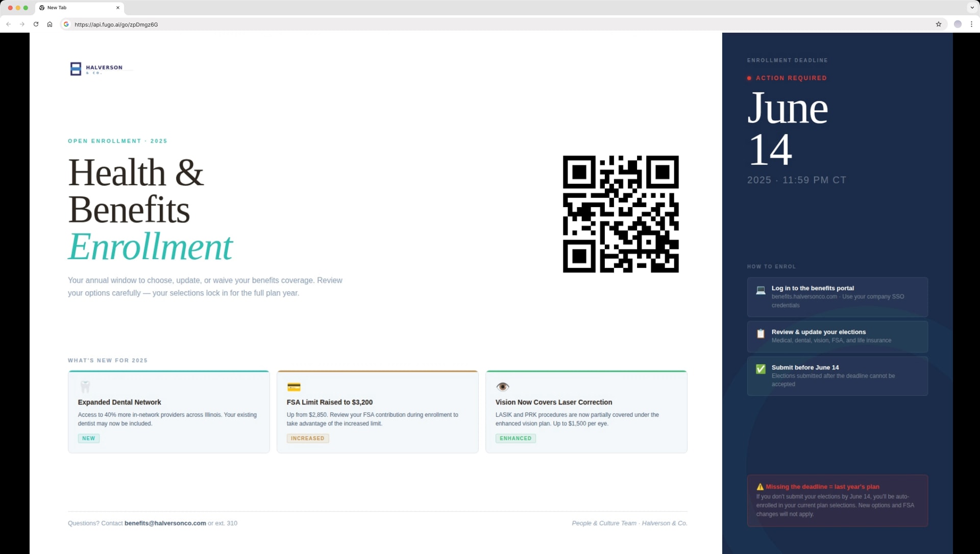Click the clipboard icon beside Review step
The image size is (980, 554).
761,334
